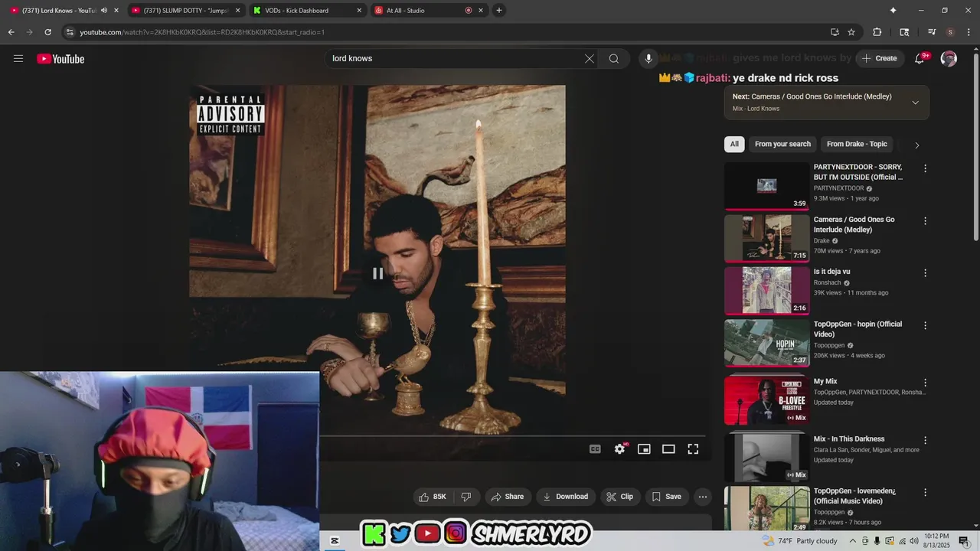Go back in browser history
This screenshot has width=980, height=551.
coord(11,32)
